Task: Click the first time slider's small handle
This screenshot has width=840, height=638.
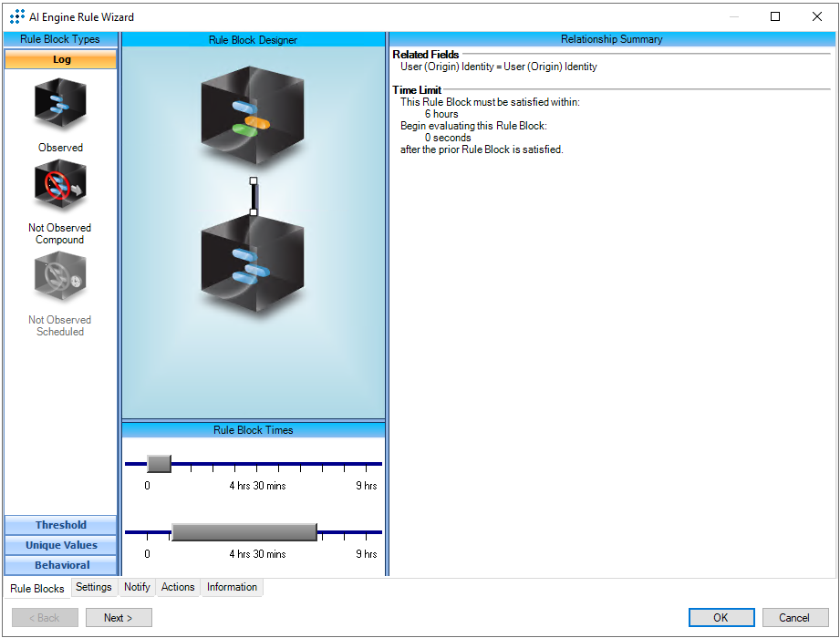Action: click(x=159, y=464)
